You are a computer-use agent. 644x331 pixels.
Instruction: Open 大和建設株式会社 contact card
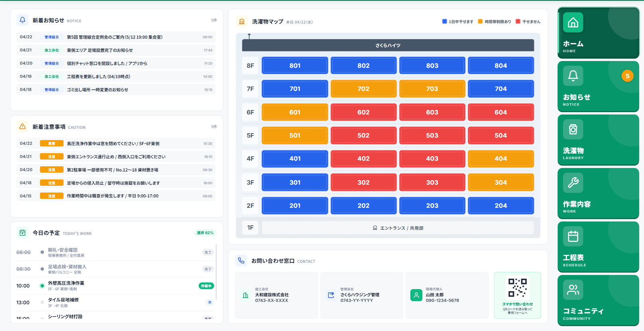(x=276, y=295)
